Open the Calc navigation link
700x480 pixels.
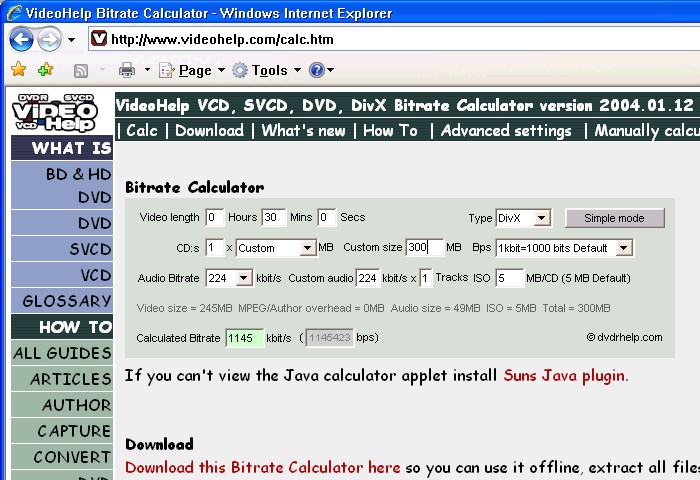click(142, 130)
